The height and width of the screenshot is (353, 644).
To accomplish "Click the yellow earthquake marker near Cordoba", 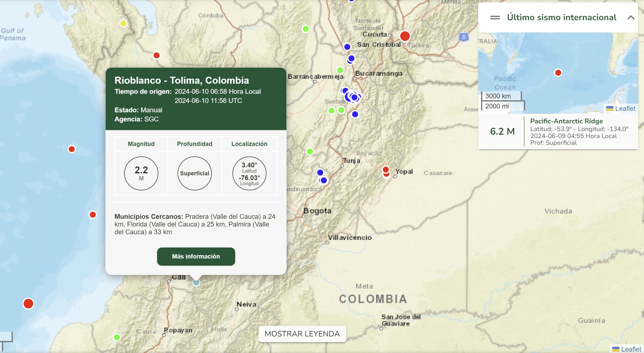I will 123,24.
